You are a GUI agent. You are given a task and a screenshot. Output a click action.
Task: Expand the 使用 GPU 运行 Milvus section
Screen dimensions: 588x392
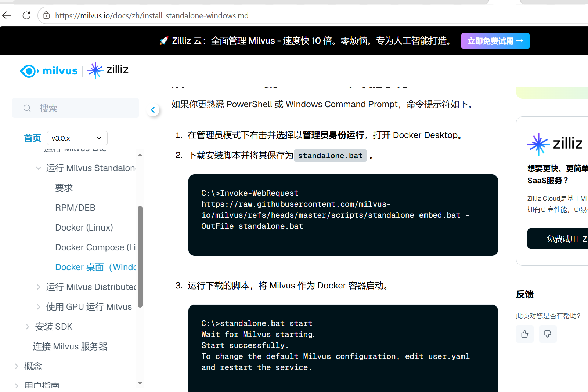pyautogui.click(x=39, y=307)
